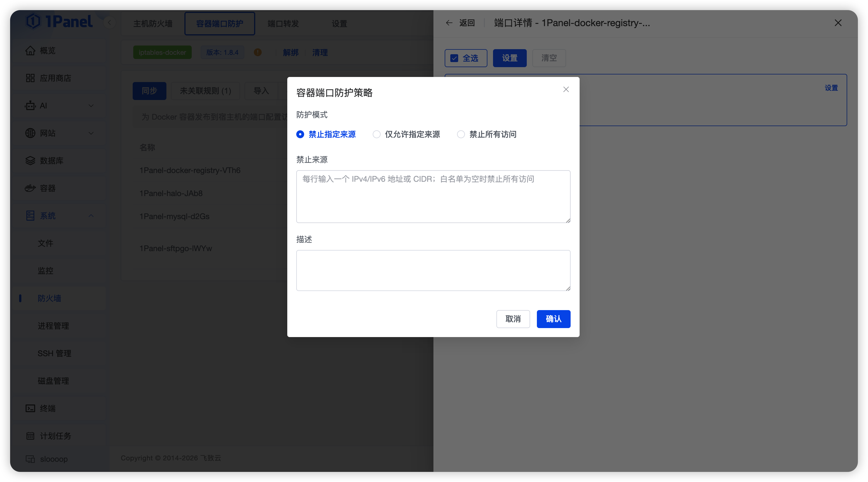This screenshot has width=868, height=482.
Task: Close the 端口详情 drawer panel
Action: [838, 22]
